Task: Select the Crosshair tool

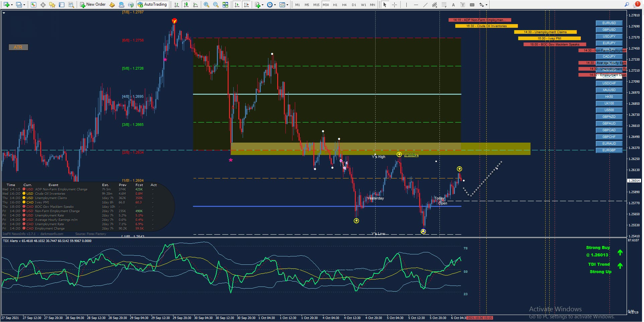Action: (x=394, y=5)
